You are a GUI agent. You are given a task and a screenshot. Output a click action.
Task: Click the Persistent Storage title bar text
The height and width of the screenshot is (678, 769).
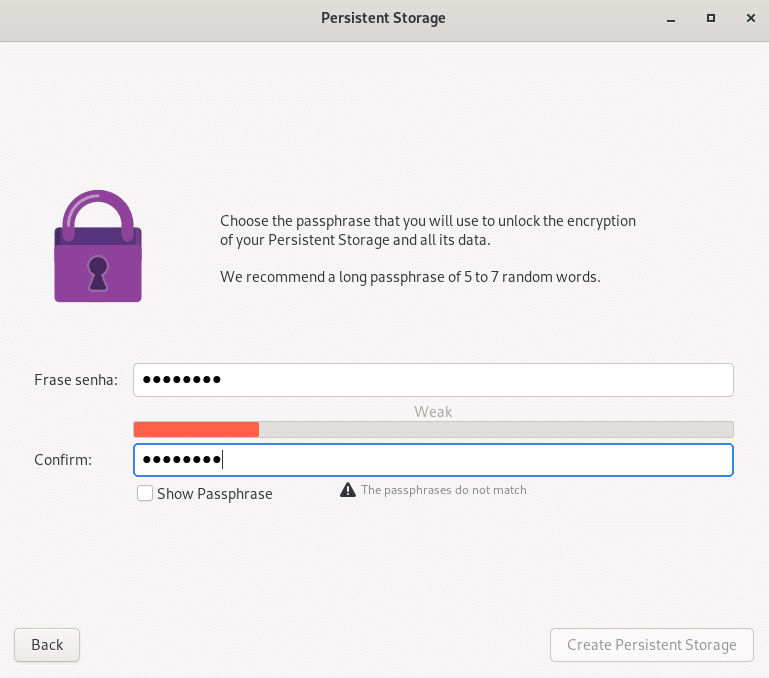tap(384, 18)
